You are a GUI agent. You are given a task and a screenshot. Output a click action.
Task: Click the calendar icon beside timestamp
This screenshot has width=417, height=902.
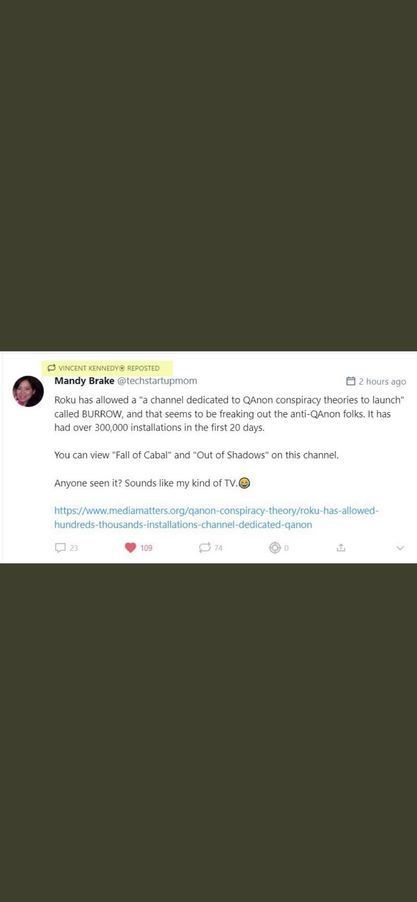pos(351,381)
